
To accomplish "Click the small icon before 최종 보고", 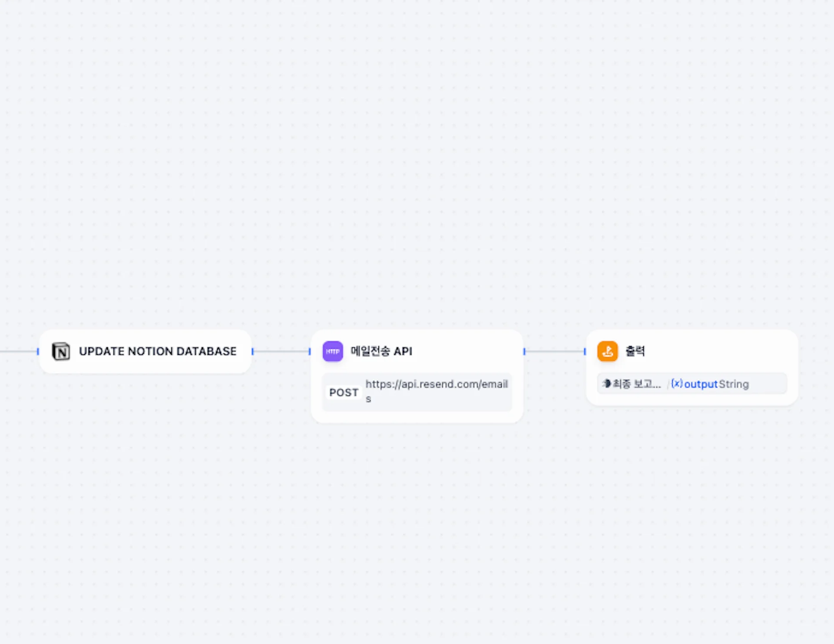I will (x=606, y=384).
